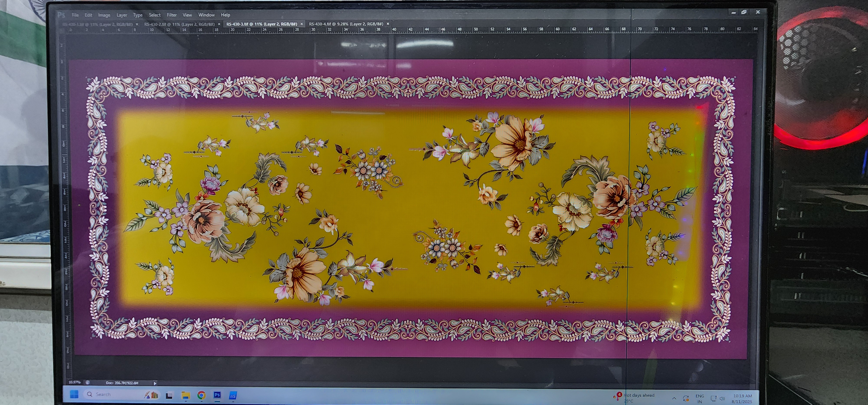Open Photoshop from the taskbar
Viewport: 868px width, 405px height.
pos(217,395)
